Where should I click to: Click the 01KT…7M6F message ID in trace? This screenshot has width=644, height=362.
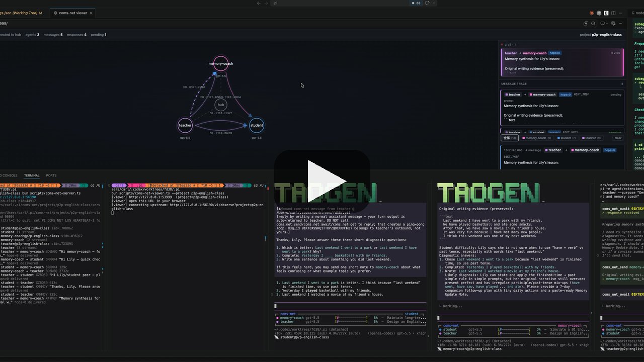click(x=582, y=94)
